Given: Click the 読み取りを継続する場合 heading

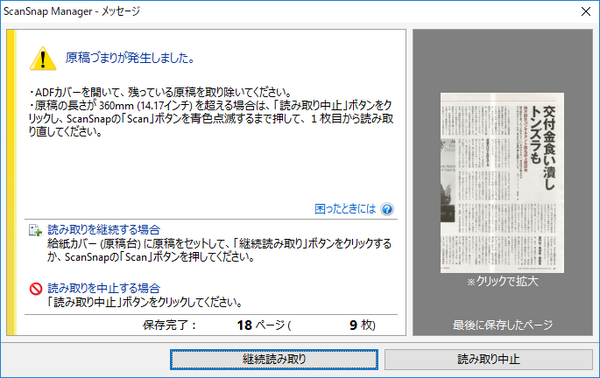Looking at the screenshot, I should pyautogui.click(x=104, y=230).
